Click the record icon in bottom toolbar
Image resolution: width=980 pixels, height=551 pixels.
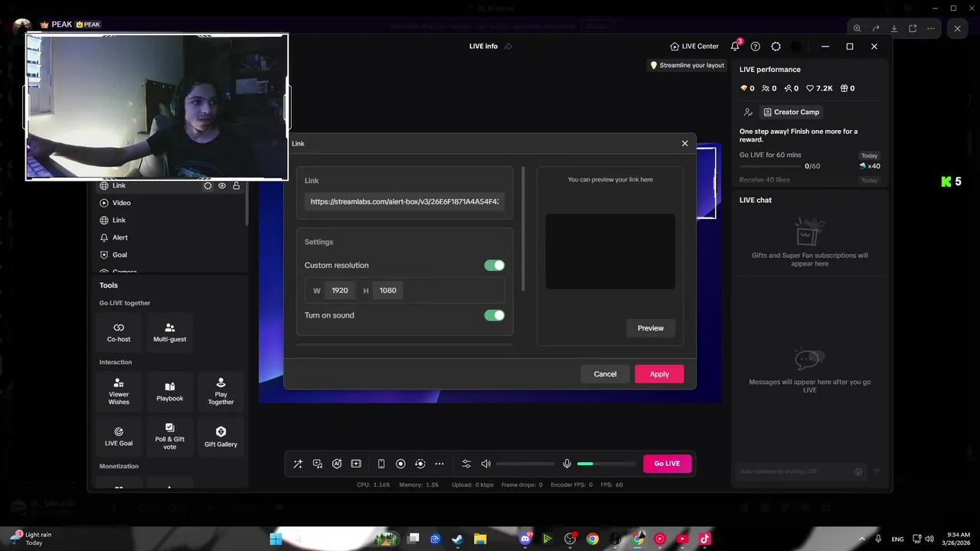tap(400, 464)
